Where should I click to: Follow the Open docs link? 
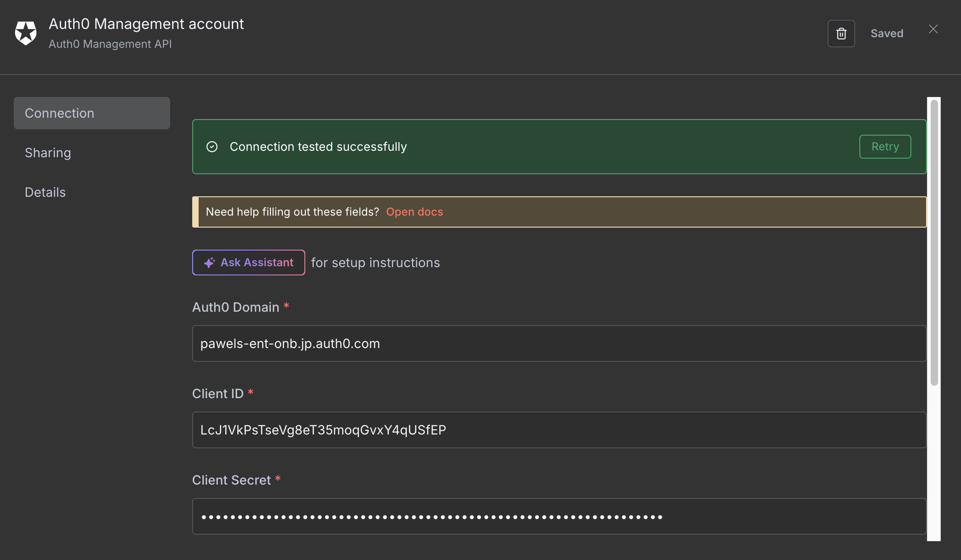[414, 212]
